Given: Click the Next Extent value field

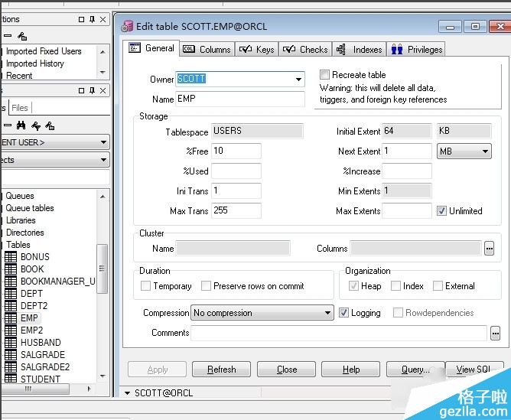Looking at the screenshot, I should pyautogui.click(x=407, y=151).
